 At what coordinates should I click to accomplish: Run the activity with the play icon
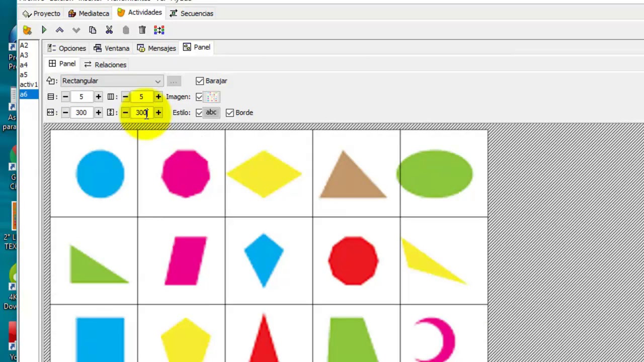44,30
